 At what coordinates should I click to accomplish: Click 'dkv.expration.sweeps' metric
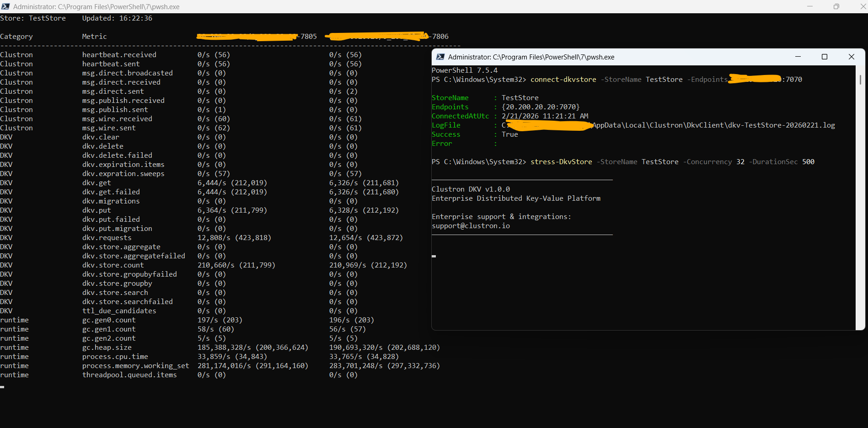[123, 174]
